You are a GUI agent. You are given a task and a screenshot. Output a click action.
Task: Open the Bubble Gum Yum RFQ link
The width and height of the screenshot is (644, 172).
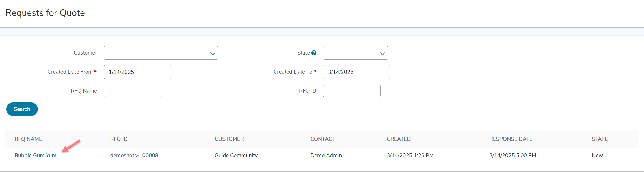[x=35, y=155]
